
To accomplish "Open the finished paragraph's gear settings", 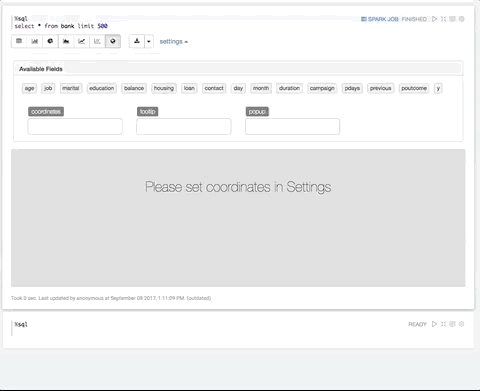I will point(462,19).
